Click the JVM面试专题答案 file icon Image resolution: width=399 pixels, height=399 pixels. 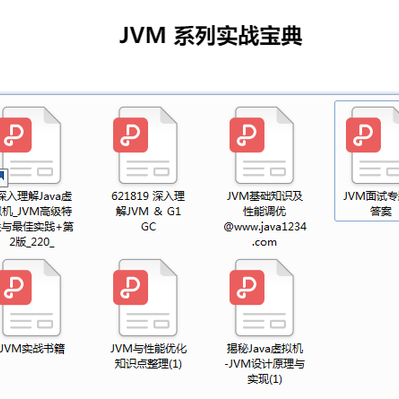(373, 145)
